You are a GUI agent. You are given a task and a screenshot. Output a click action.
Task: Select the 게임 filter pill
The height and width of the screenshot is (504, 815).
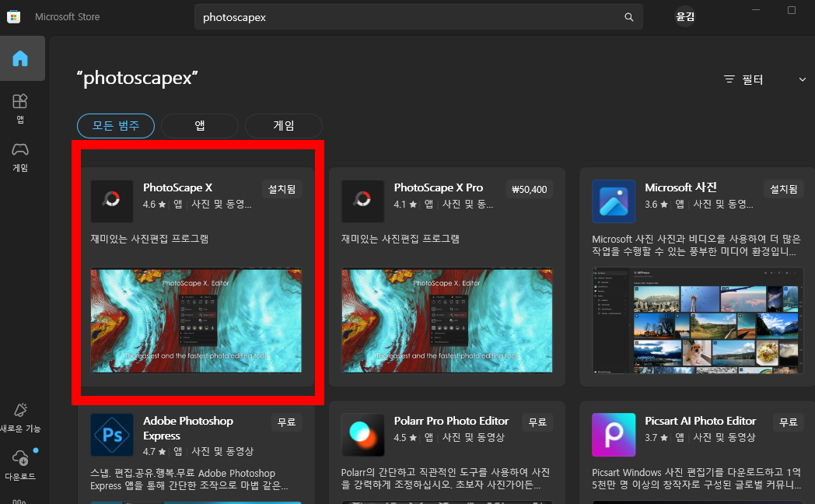[x=284, y=125]
